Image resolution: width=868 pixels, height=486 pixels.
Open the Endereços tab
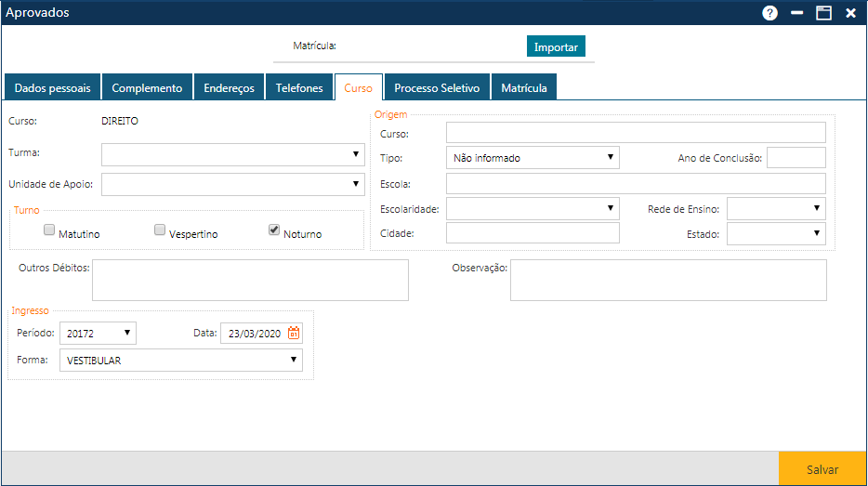tap(229, 88)
